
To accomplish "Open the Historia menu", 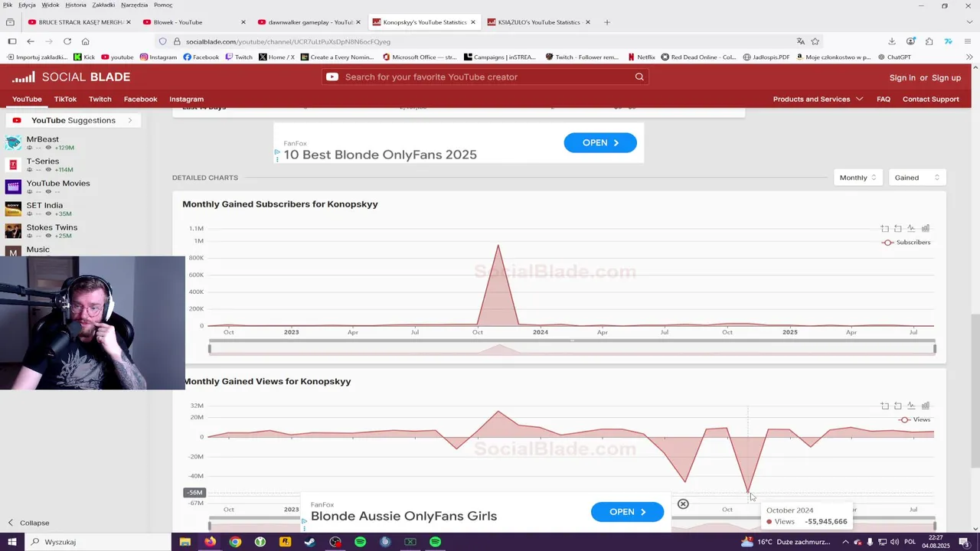I will 76,5.
